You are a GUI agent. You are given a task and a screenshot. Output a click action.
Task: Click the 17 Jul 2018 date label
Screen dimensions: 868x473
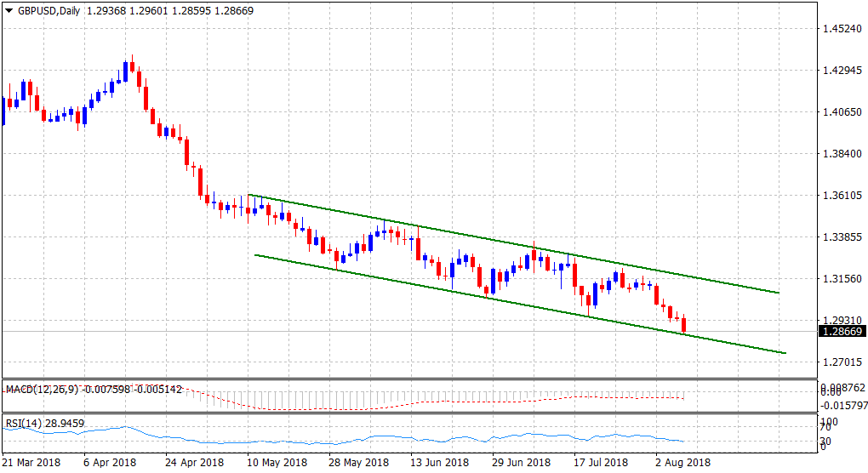click(x=601, y=463)
